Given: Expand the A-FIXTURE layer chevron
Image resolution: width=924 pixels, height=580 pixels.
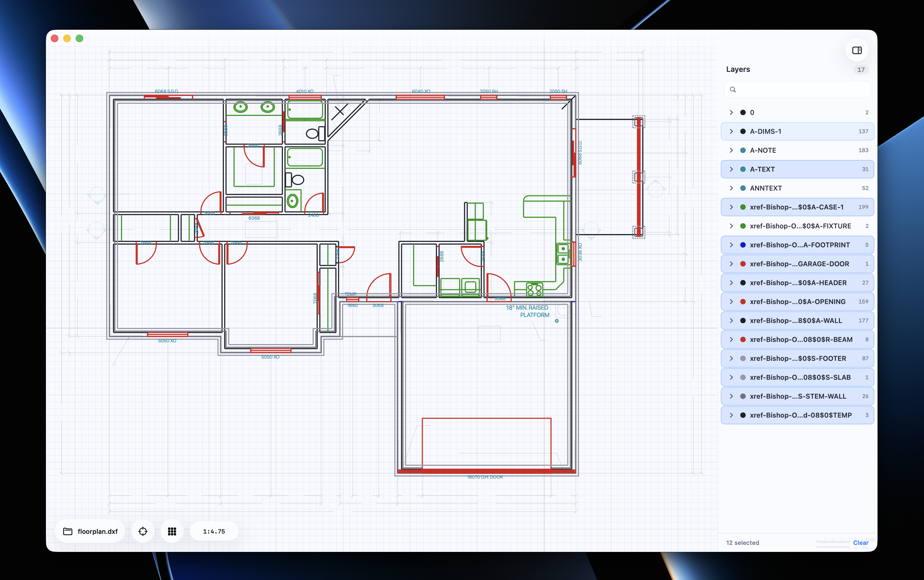Looking at the screenshot, I should click(731, 226).
